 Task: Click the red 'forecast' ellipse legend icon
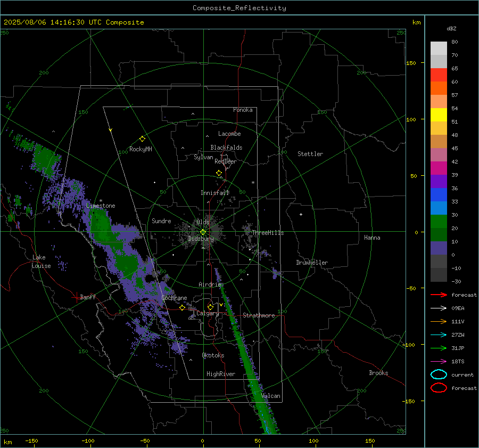[439, 388]
